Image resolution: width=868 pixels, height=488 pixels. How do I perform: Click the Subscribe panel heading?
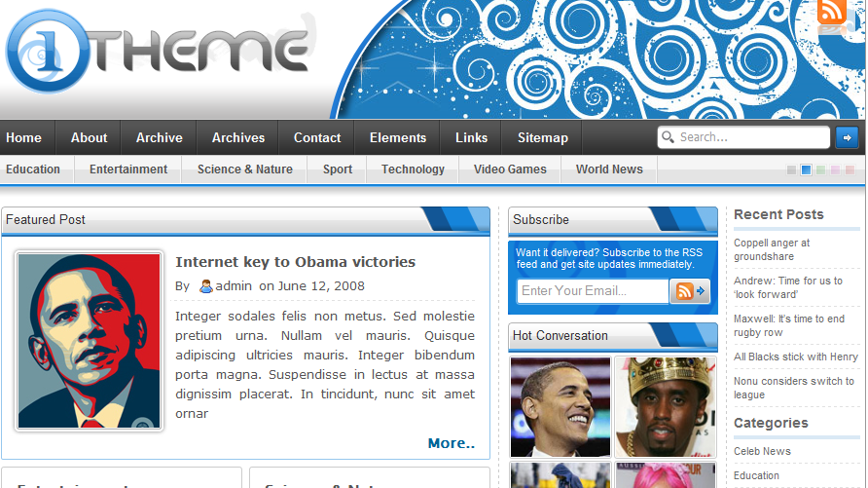pos(541,220)
